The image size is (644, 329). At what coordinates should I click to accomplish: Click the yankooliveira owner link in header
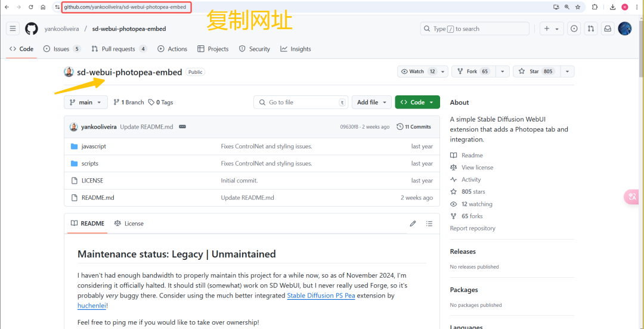pos(61,29)
